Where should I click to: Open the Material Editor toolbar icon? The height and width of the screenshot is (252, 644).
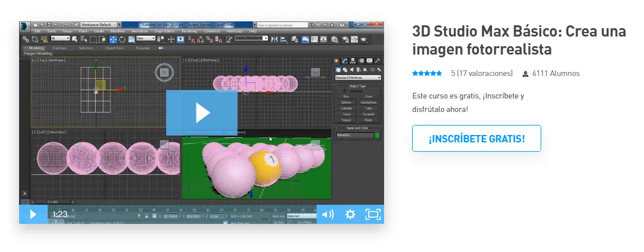point(334,39)
